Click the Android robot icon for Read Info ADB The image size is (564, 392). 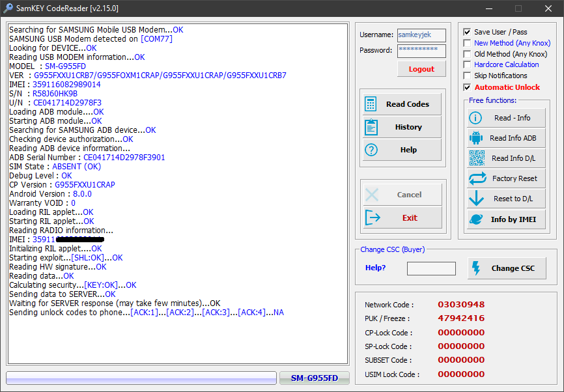[476, 138]
